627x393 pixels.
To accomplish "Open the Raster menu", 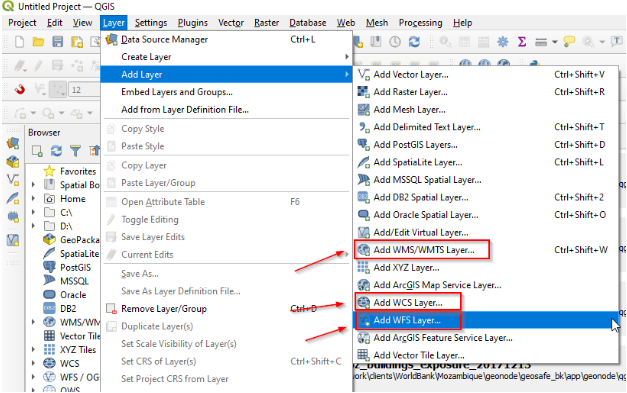I will [266, 23].
